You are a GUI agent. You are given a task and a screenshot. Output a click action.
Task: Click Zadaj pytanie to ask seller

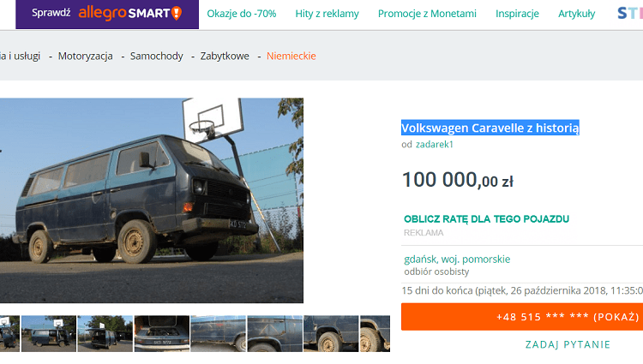(568, 344)
